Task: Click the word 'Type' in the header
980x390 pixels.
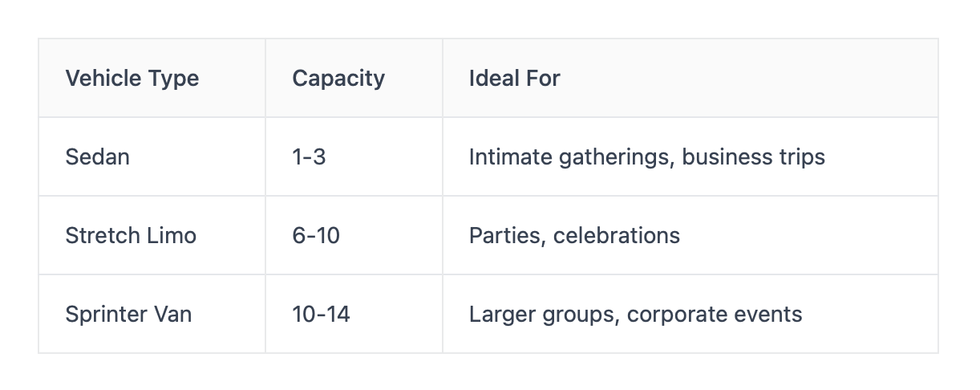Action: tap(173, 79)
